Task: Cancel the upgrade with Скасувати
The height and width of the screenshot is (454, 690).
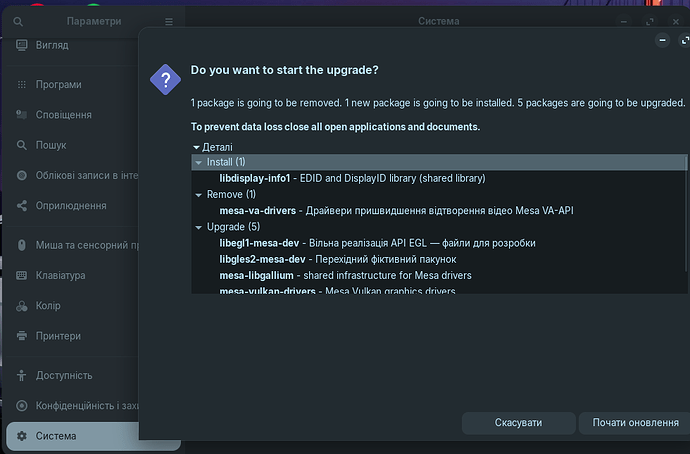Action: (x=518, y=423)
